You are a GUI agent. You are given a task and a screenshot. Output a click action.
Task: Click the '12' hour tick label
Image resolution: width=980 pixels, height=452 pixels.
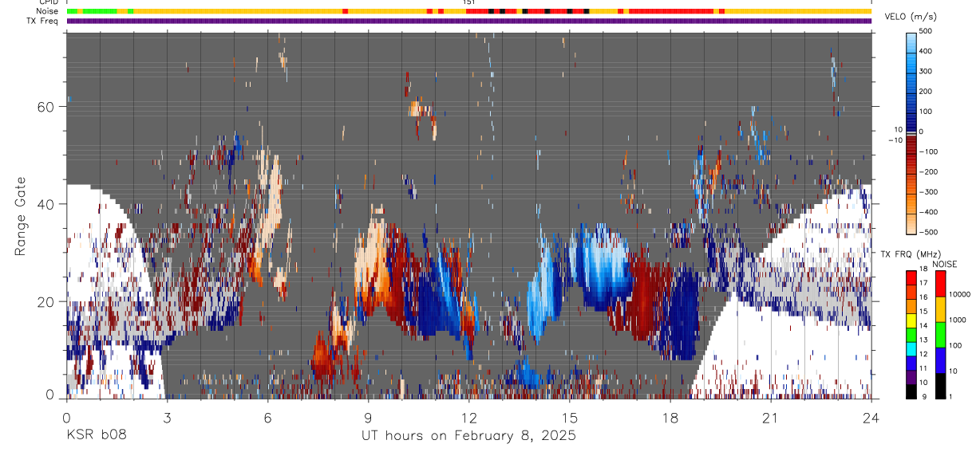(x=468, y=418)
